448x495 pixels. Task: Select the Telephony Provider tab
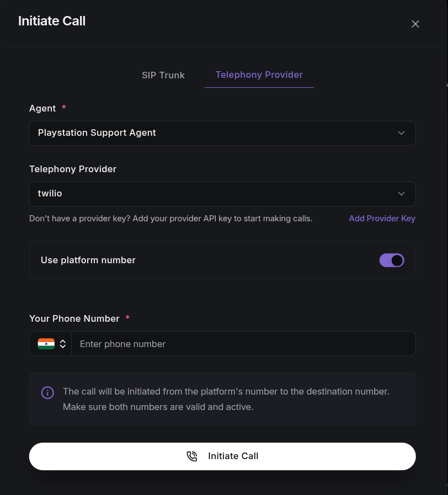pos(259,75)
